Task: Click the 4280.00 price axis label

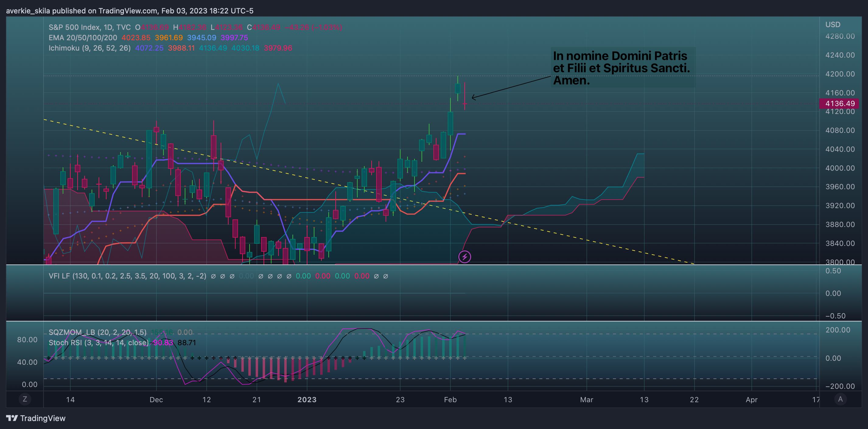Action: click(x=840, y=37)
